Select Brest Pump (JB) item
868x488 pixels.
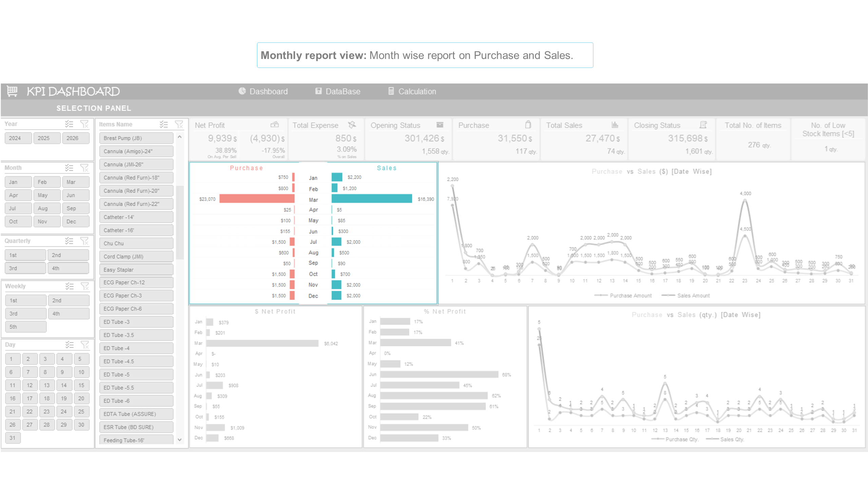point(136,138)
